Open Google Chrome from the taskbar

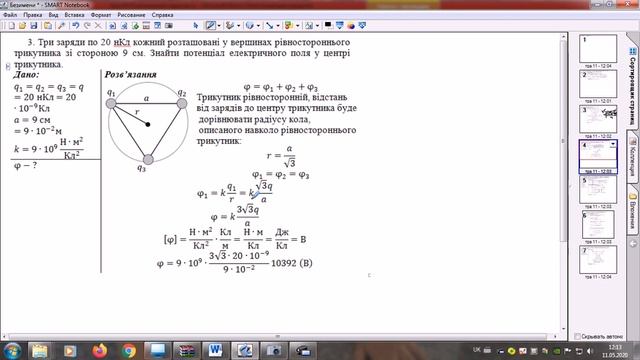tap(129, 351)
